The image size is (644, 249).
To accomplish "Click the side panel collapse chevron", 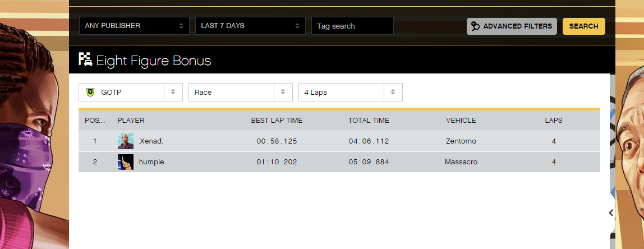I will tap(611, 213).
